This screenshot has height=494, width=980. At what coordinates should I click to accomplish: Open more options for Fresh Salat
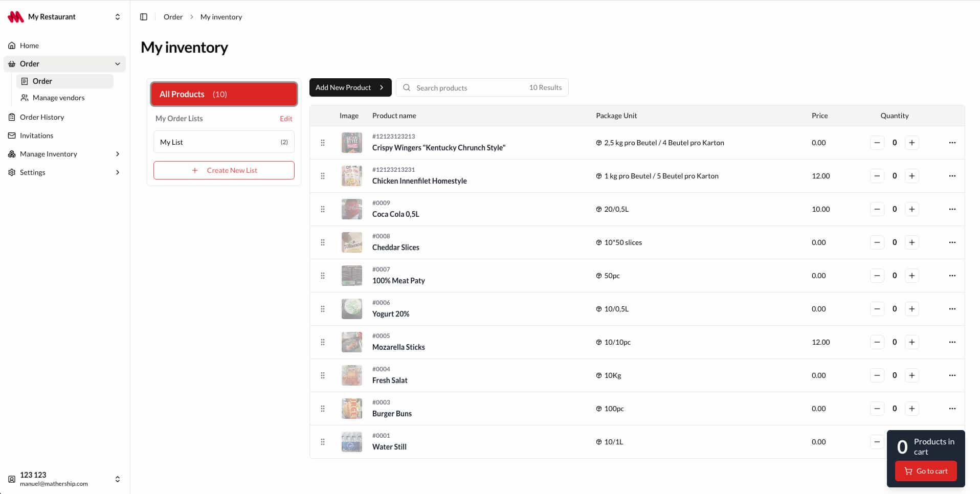[x=952, y=375]
